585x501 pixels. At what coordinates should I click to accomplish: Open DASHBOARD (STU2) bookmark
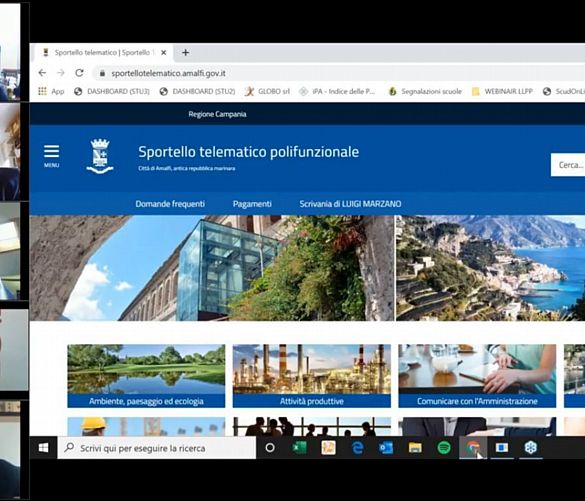pyautogui.click(x=197, y=91)
